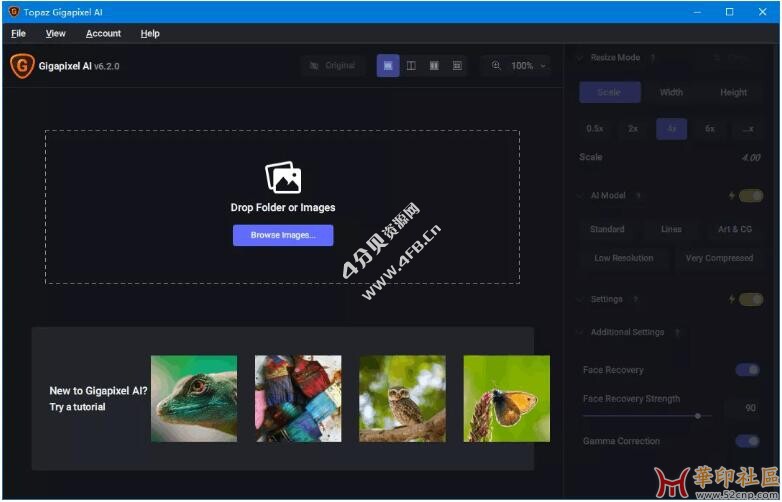Click the Gigapixel AI logo icon
The width and height of the screenshot is (782, 502).
point(22,66)
